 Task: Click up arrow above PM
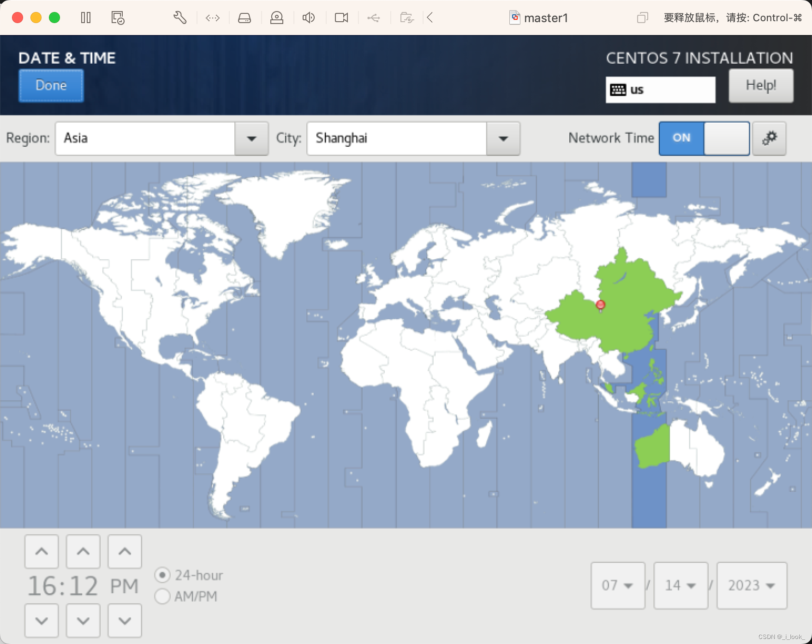125,551
